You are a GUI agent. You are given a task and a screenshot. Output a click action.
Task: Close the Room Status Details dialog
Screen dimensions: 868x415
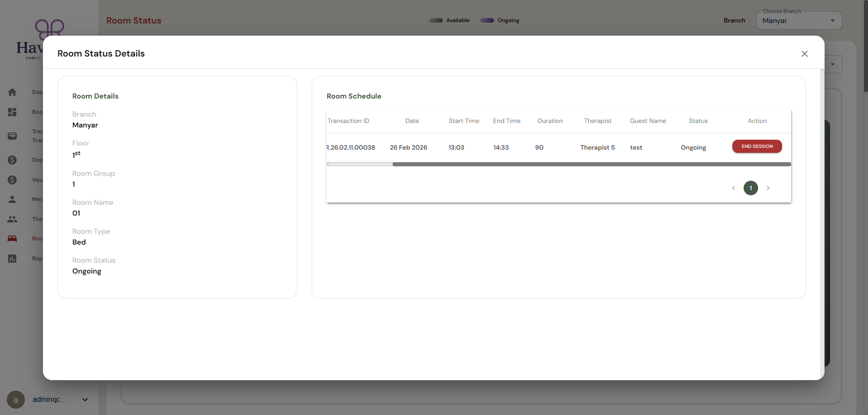804,54
